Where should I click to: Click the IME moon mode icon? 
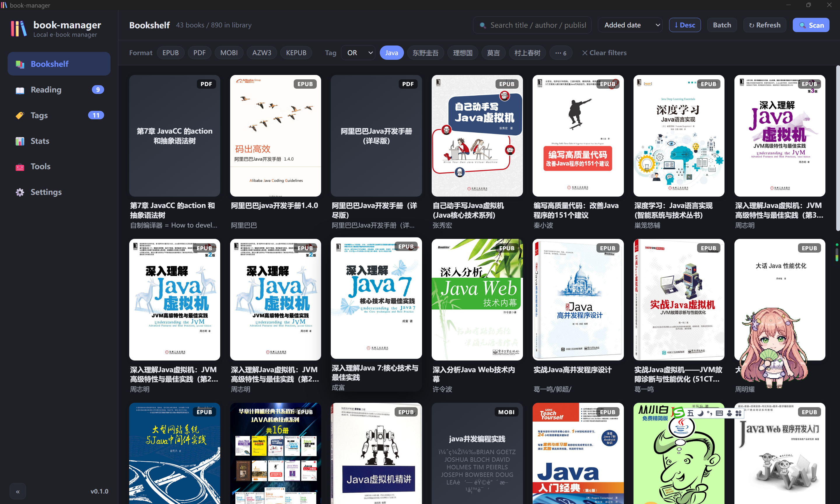point(701,413)
